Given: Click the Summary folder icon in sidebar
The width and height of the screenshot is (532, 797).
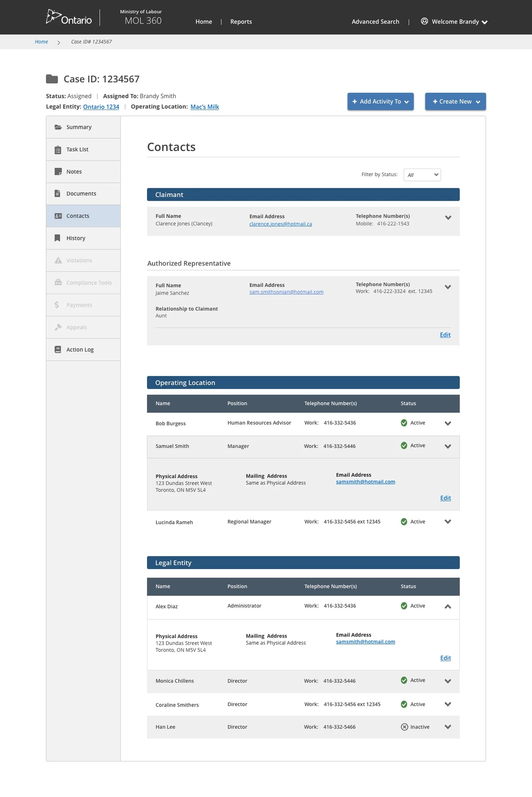Looking at the screenshot, I should (x=58, y=127).
